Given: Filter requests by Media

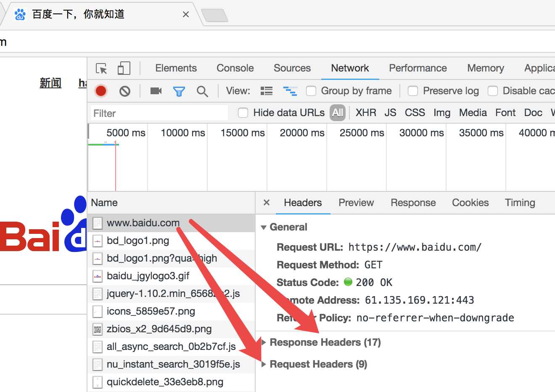Looking at the screenshot, I should [x=473, y=113].
